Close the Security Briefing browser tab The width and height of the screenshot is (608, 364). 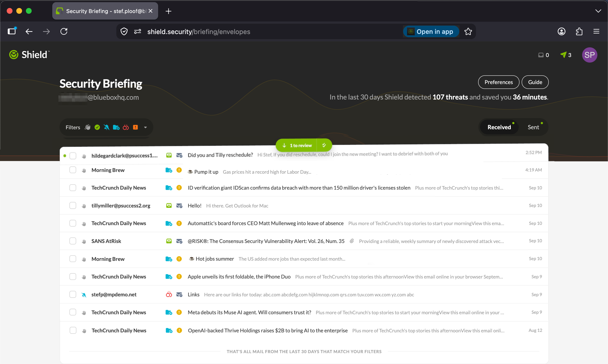click(150, 11)
